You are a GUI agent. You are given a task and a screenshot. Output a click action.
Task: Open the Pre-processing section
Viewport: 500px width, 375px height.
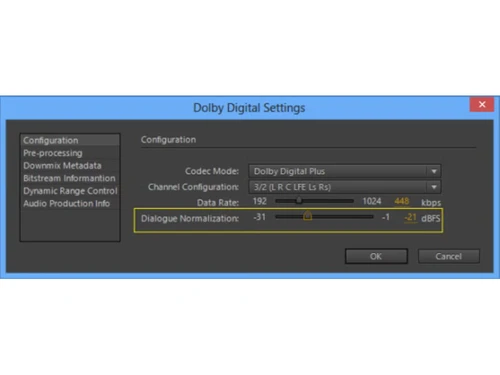point(70,153)
